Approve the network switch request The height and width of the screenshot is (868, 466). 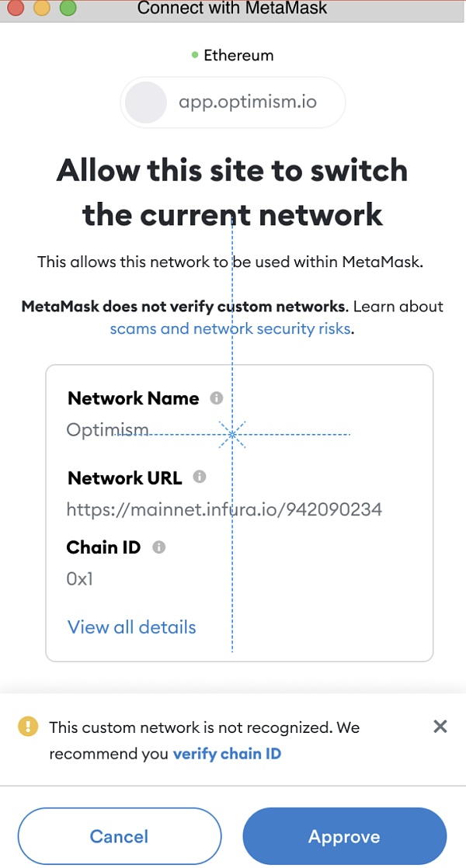[x=344, y=837]
